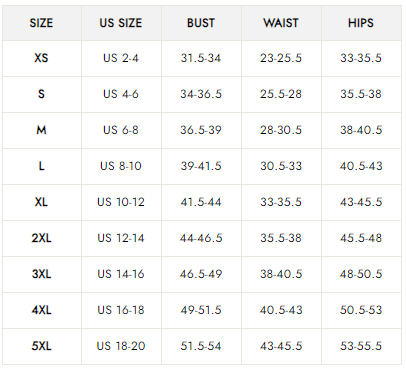Select the 2XL size cell

point(41,238)
